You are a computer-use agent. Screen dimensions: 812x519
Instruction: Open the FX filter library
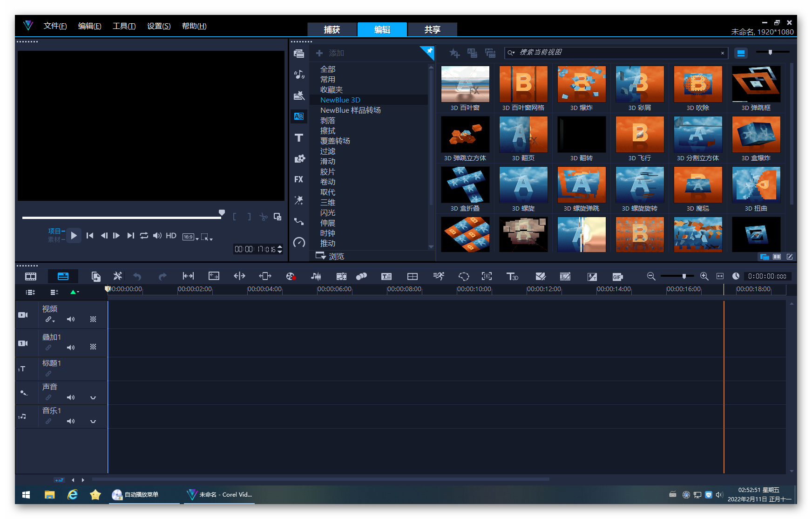(x=299, y=179)
